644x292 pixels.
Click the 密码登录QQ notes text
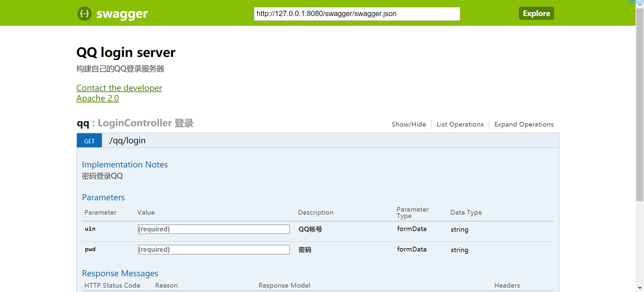pyautogui.click(x=102, y=176)
